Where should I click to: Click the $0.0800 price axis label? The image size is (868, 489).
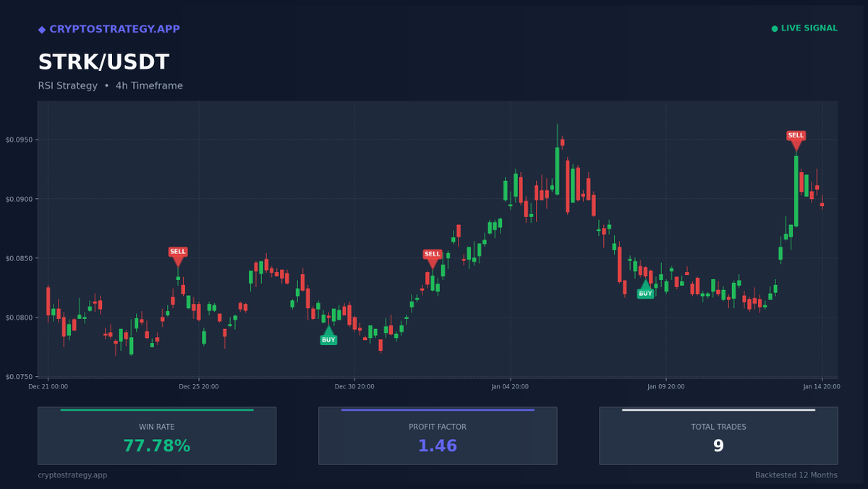pyautogui.click(x=20, y=318)
